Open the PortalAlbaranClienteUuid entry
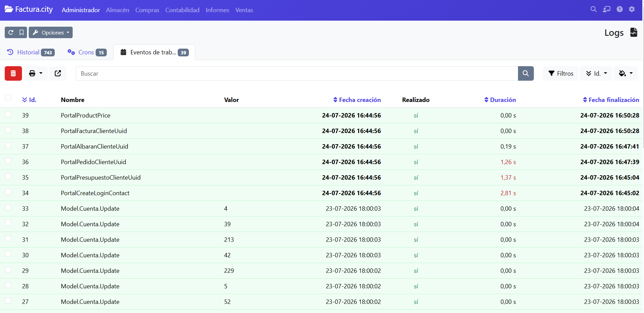Screen dimensions: 644x313 pyautogui.click(x=94, y=147)
